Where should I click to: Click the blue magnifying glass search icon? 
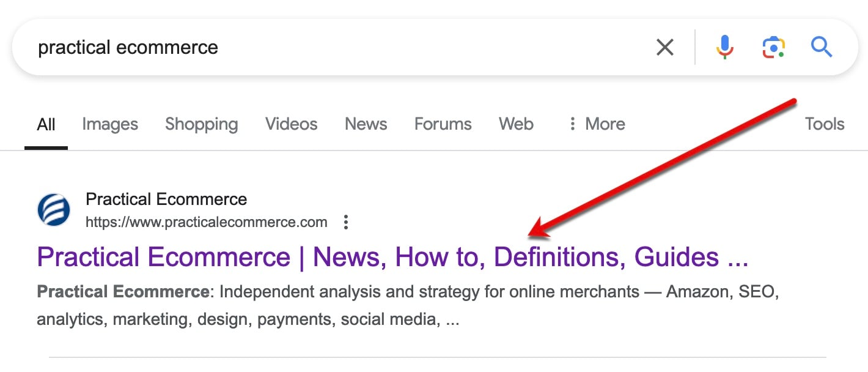point(821,47)
